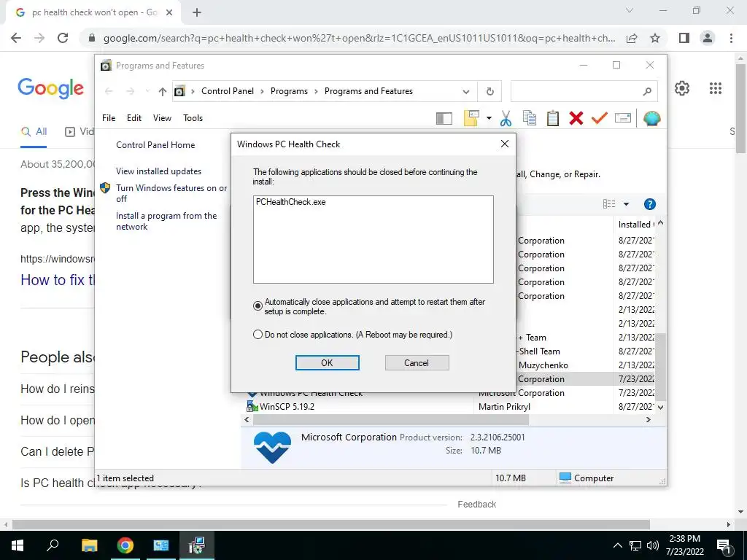The width and height of the screenshot is (747, 560).
Task: Expand the address bar history dropdown
Action: coord(466,91)
